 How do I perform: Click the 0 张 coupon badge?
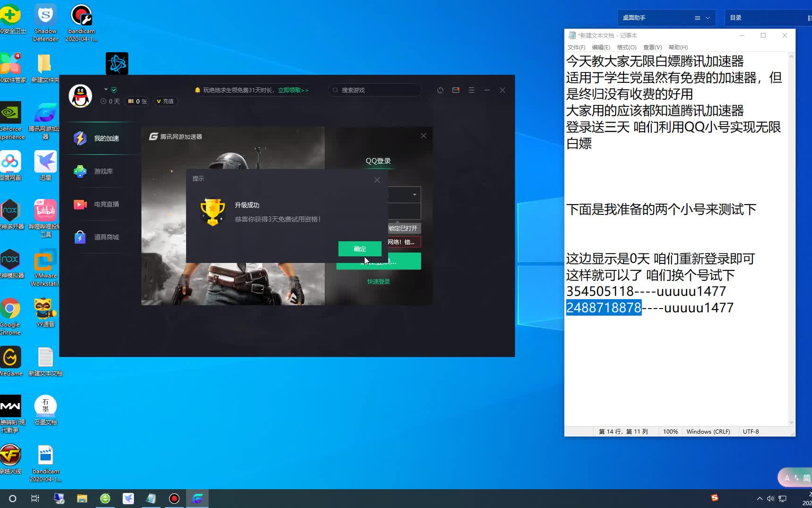[x=137, y=101]
